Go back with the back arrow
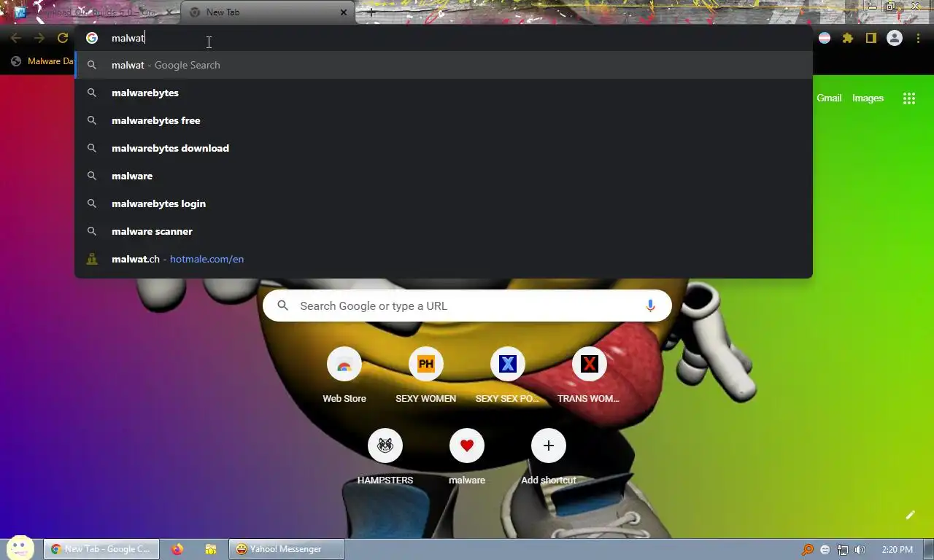 pos(16,39)
